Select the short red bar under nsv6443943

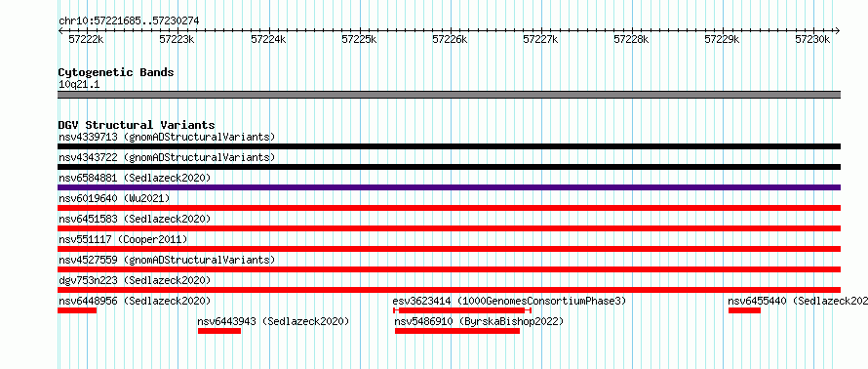(x=219, y=331)
